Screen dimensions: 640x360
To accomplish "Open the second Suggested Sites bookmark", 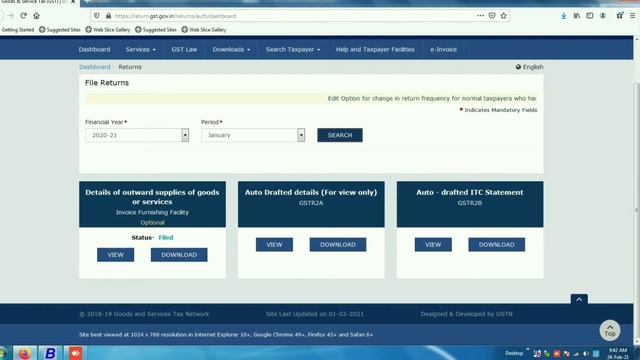I will click(156, 30).
